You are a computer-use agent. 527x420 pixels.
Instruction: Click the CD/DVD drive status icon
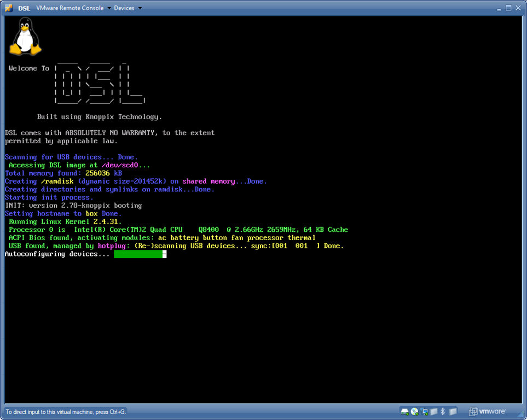tap(414, 411)
